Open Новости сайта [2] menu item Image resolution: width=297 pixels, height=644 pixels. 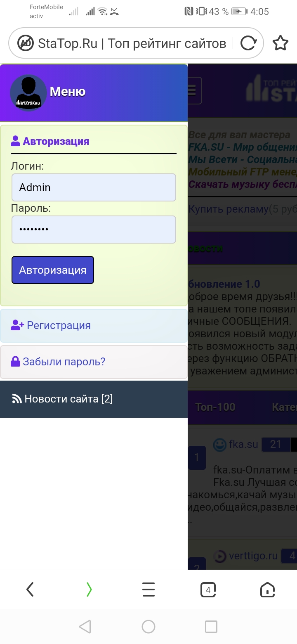pos(68,399)
